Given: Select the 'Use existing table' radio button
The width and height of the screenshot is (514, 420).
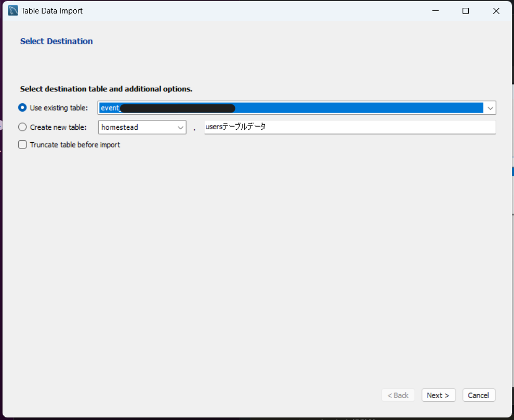Looking at the screenshot, I should click(22, 107).
